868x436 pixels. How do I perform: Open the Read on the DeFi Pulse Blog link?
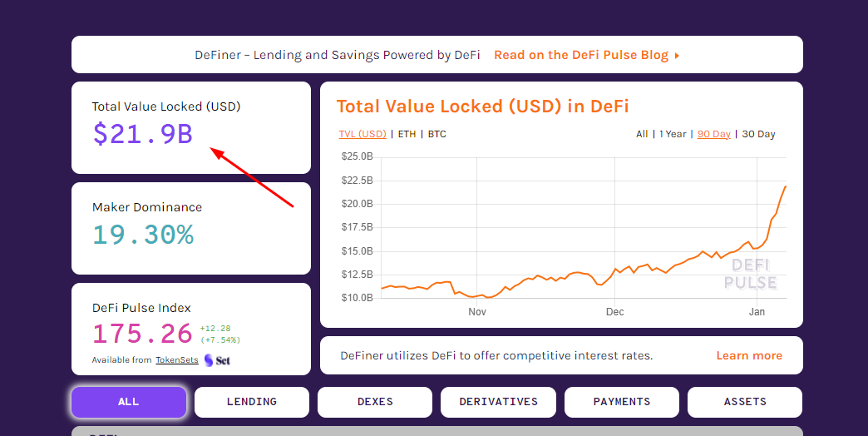pos(581,55)
